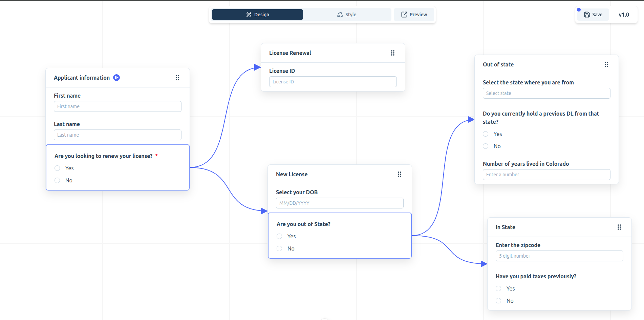Image resolution: width=644 pixels, height=320 pixels.
Task: Click the drag handle on the License Renewal card
Action: point(392,53)
